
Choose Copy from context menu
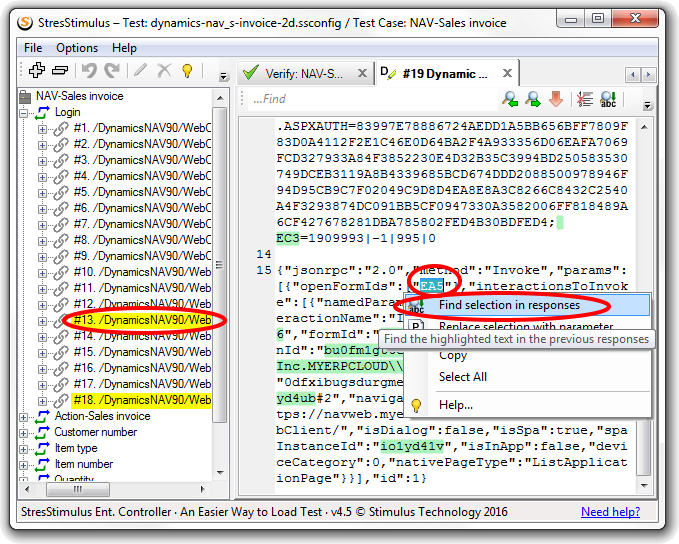[x=453, y=355]
